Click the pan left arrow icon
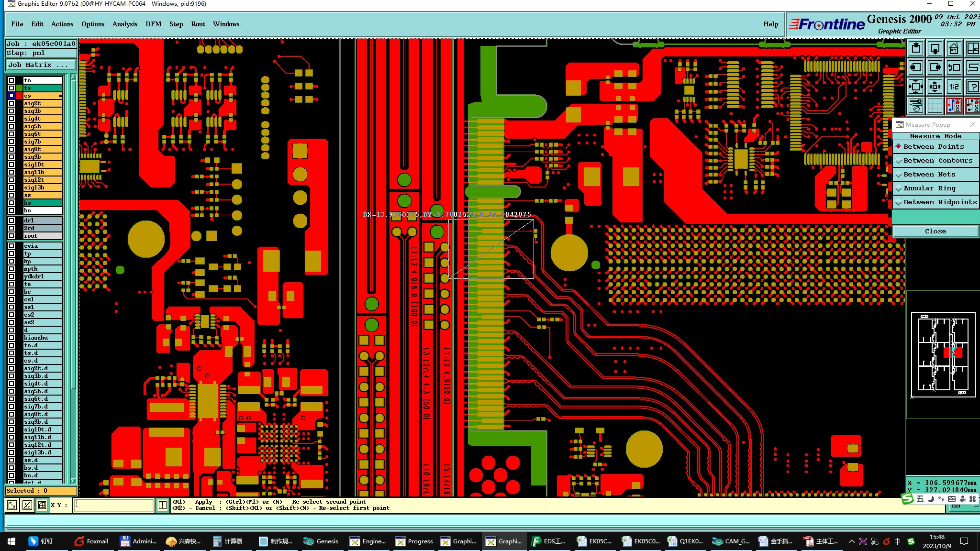This screenshot has width=980, height=551. coord(916,67)
